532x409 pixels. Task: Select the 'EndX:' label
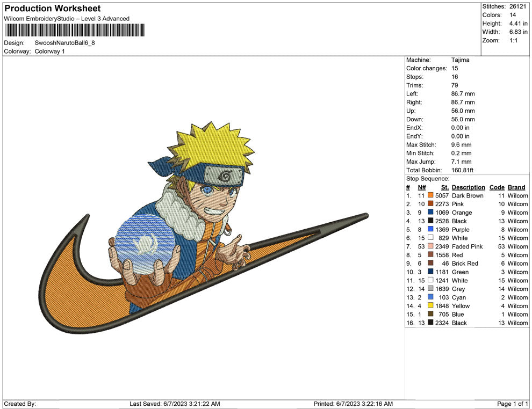(414, 128)
